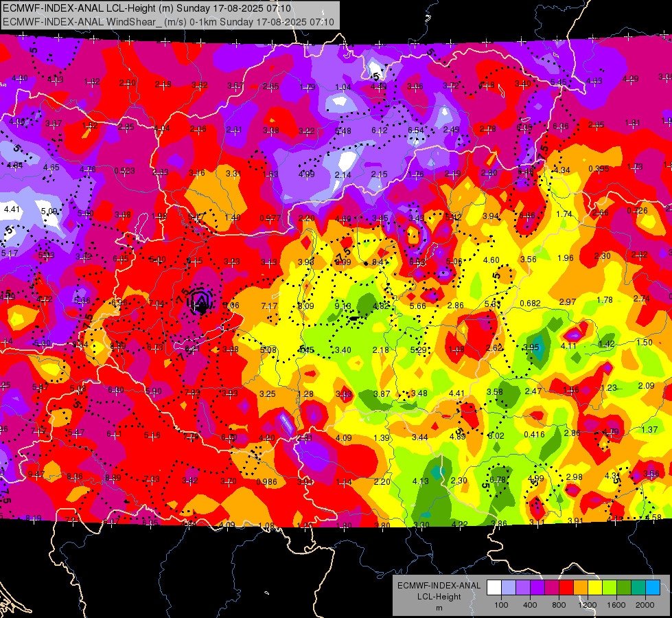Click the legend scale label 400
The height and width of the screenshot is (618, 672).
pos(530,605)
